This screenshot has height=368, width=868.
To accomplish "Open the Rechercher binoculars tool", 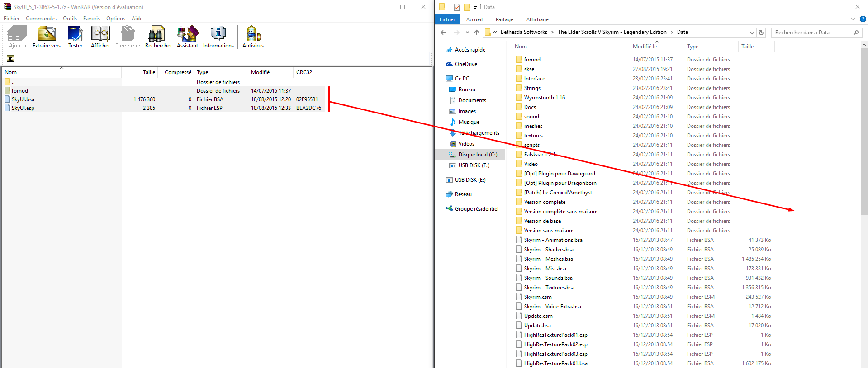I will (x=158, y=37).
